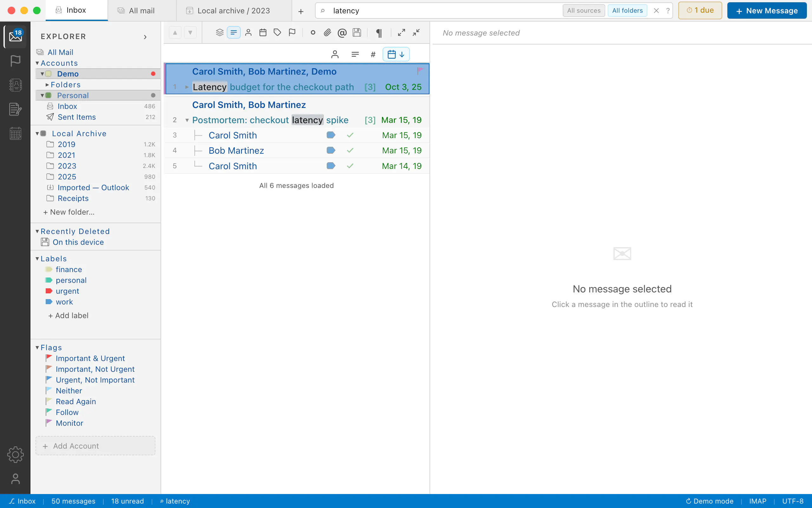This screenshot has height=508, width=812.
Task: Click the Add Account button
Action: tap(95, 446)
